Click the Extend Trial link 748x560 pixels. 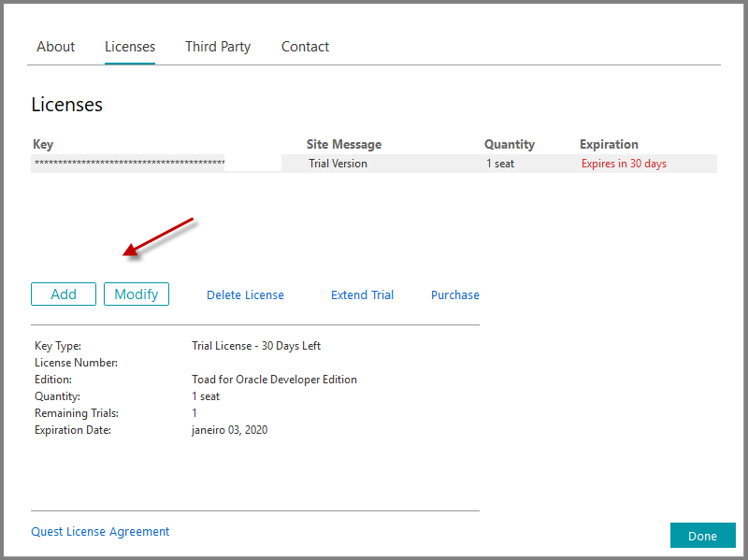click(363, 294)
